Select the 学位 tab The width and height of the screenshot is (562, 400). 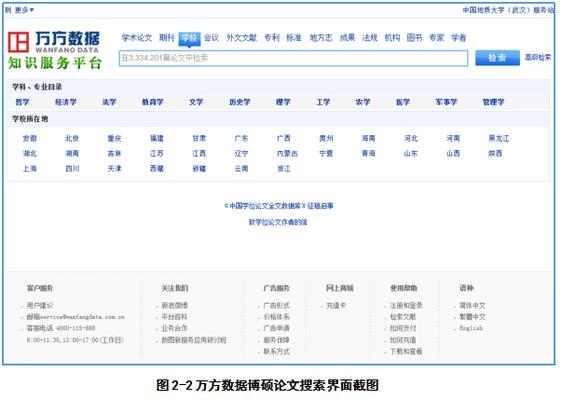point(189,38)
